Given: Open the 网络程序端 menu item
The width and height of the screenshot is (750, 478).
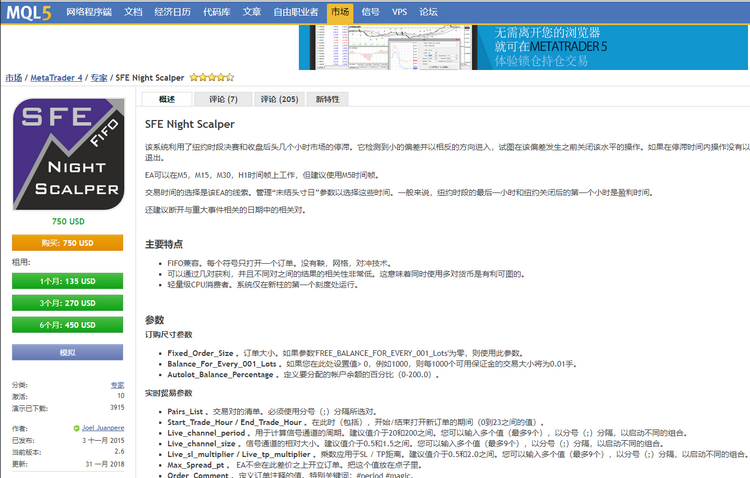Looking at the screenshot, I should coord(88,12).
